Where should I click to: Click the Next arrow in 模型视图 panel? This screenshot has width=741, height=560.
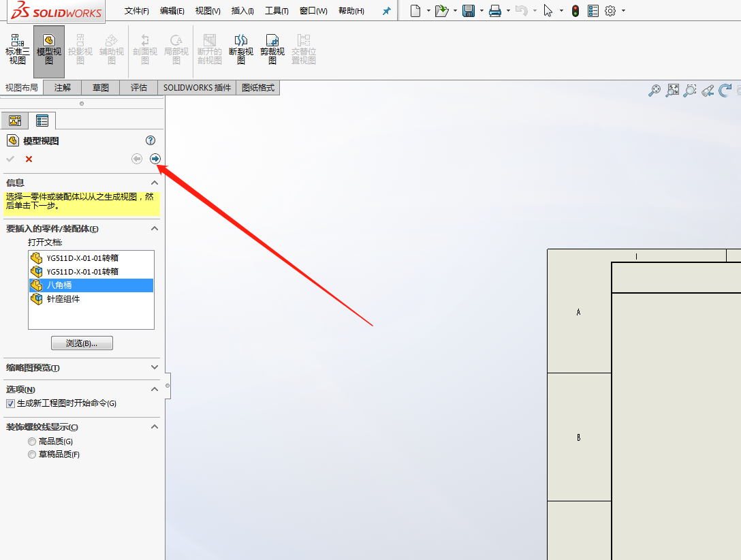(x=155, y=159)
